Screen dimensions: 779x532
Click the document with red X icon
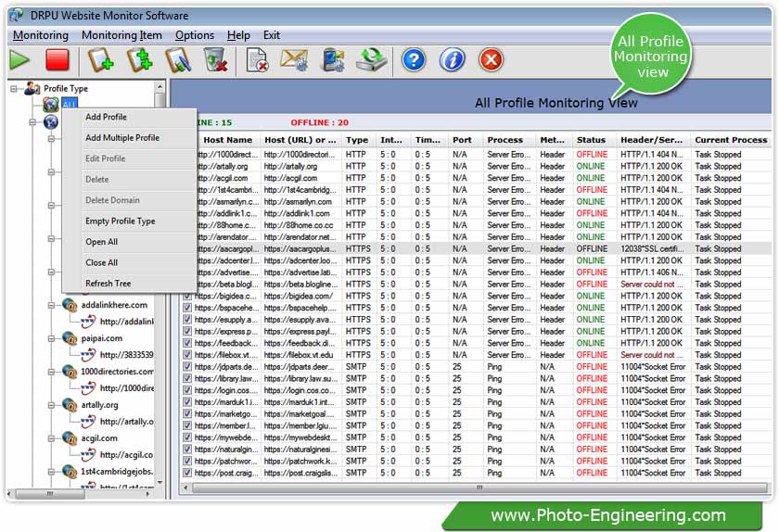[x=258, y=60]
